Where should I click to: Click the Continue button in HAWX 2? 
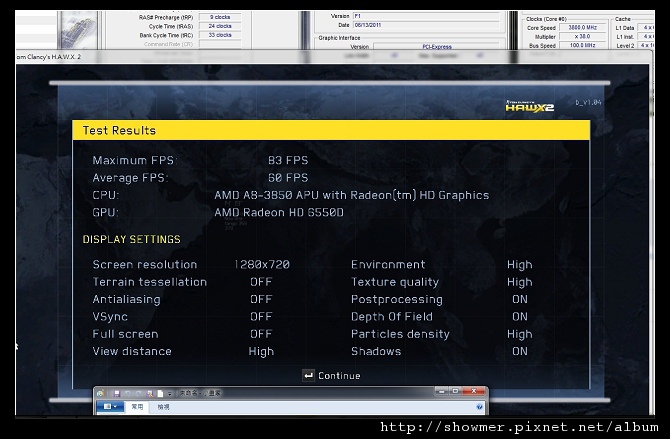332,376
